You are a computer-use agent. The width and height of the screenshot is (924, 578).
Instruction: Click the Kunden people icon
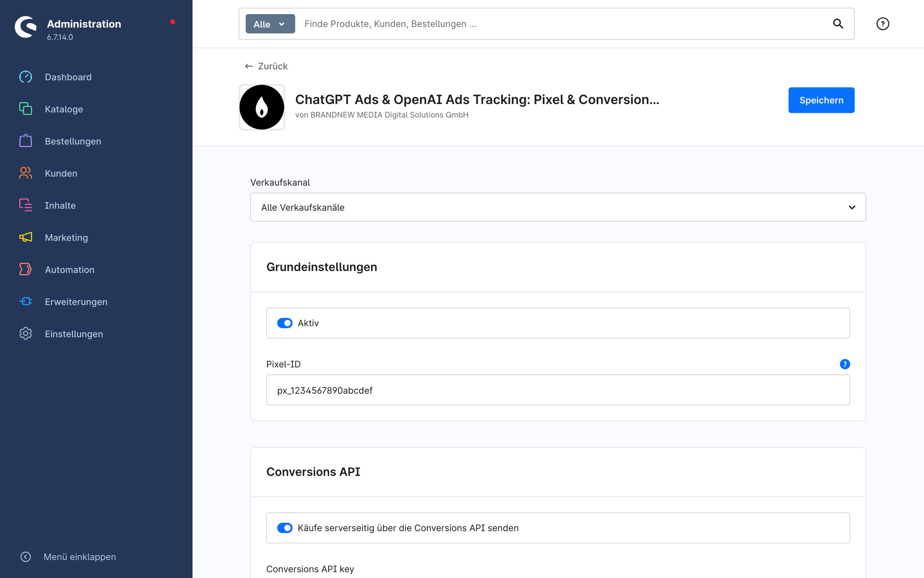[x=26, y=173]
